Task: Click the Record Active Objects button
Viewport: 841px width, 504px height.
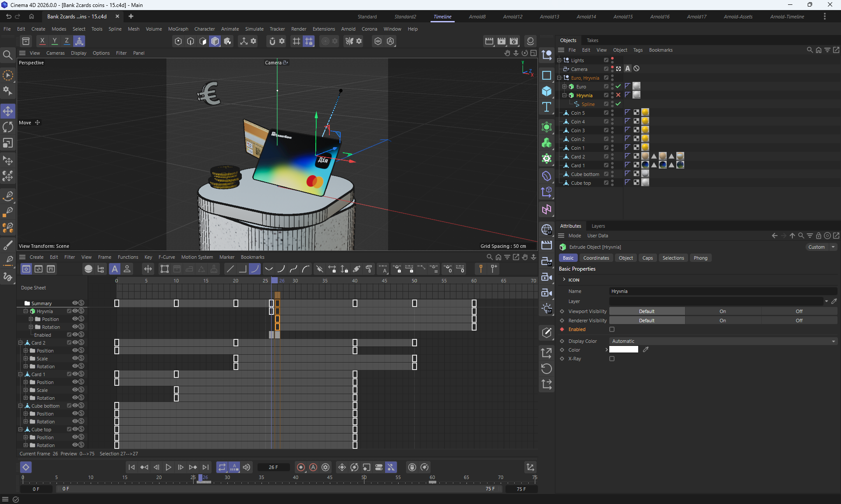Action: pos(301,467)
